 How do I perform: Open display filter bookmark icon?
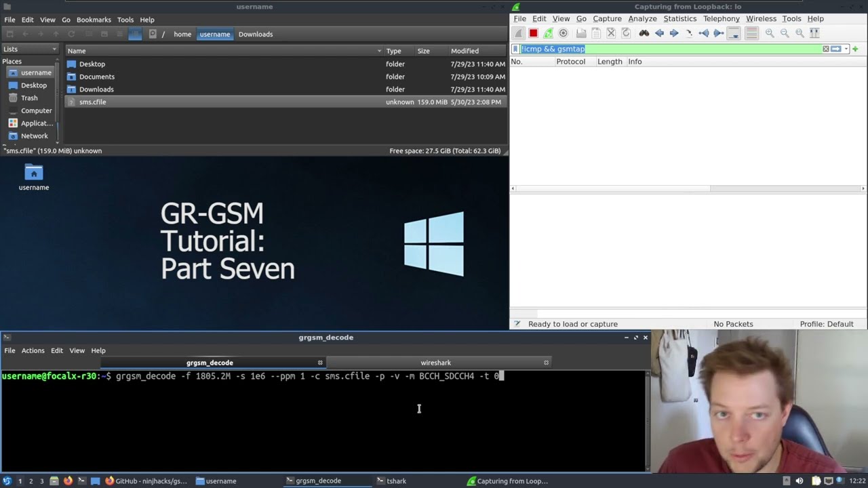coord(515,49)
